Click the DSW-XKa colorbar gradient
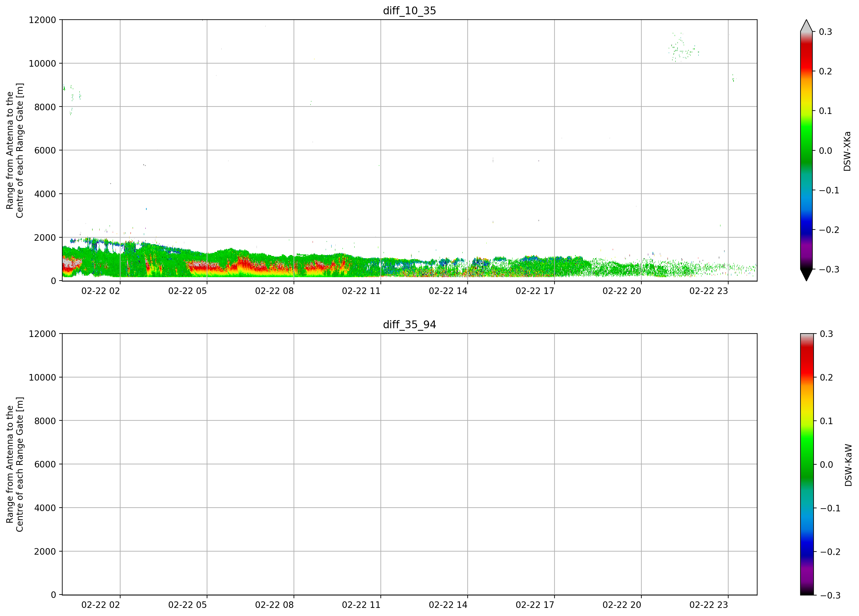This screenshot has height=616, width=859. point(806,150)
